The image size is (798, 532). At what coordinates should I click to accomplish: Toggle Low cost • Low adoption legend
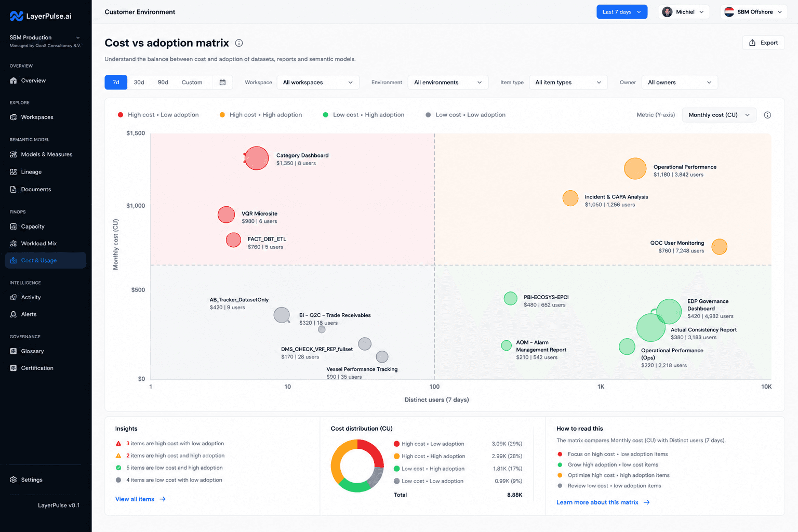[465, 115]
